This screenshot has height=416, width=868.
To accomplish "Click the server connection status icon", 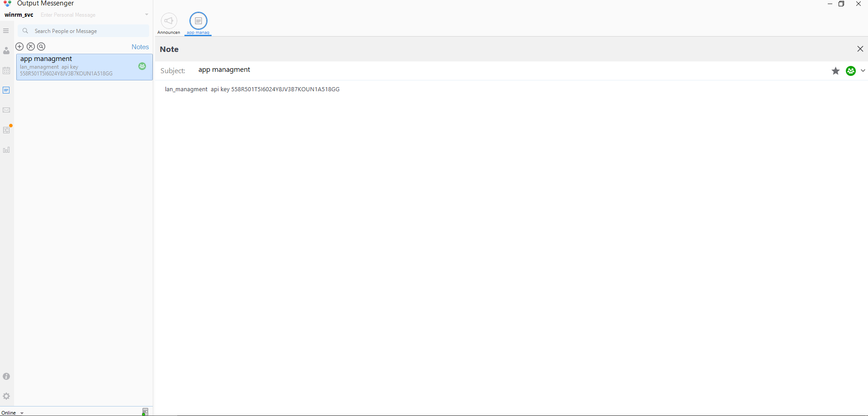I will pos(145,411).
